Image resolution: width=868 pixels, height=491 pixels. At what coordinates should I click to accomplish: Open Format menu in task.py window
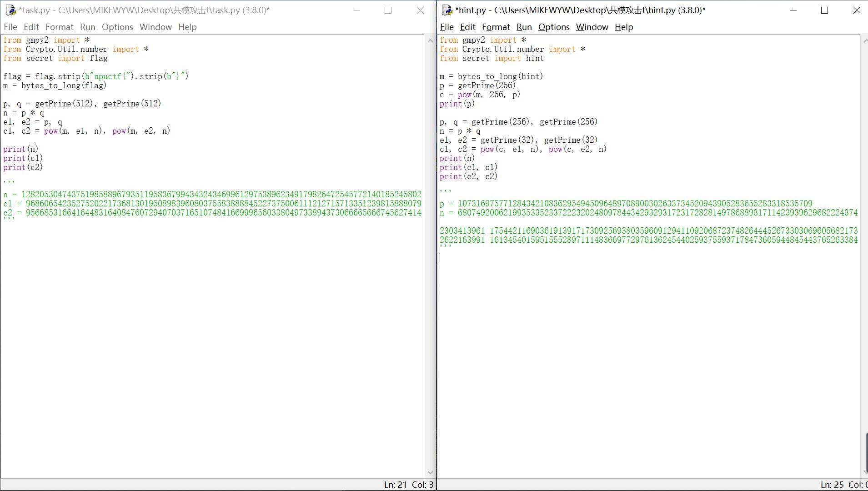pos(60,27)
